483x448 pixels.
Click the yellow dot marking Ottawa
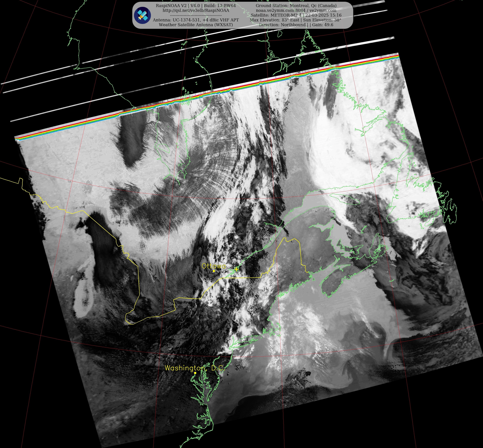[214, 271]
